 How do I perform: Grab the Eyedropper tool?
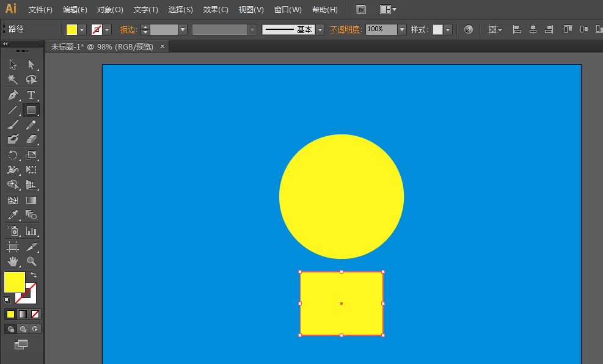(x=12, y=215)
